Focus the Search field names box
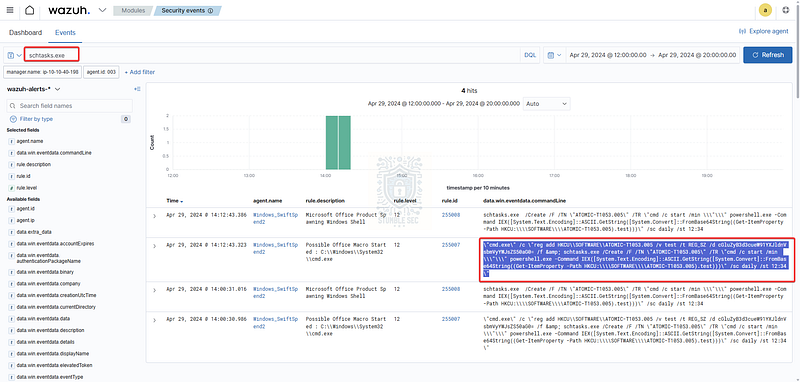The image size is (800, 382). [69, 106]
